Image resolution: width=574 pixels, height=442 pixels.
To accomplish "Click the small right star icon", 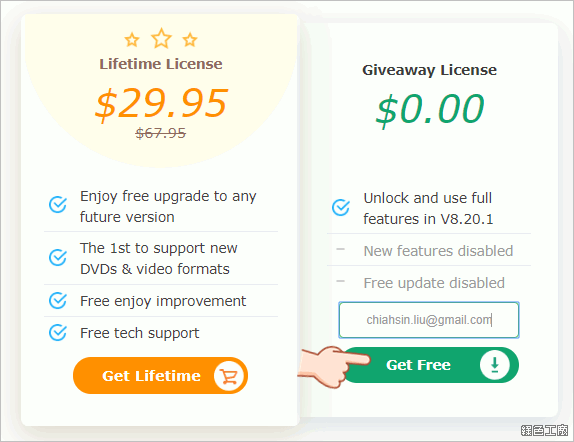I will (x=190, y=40).
